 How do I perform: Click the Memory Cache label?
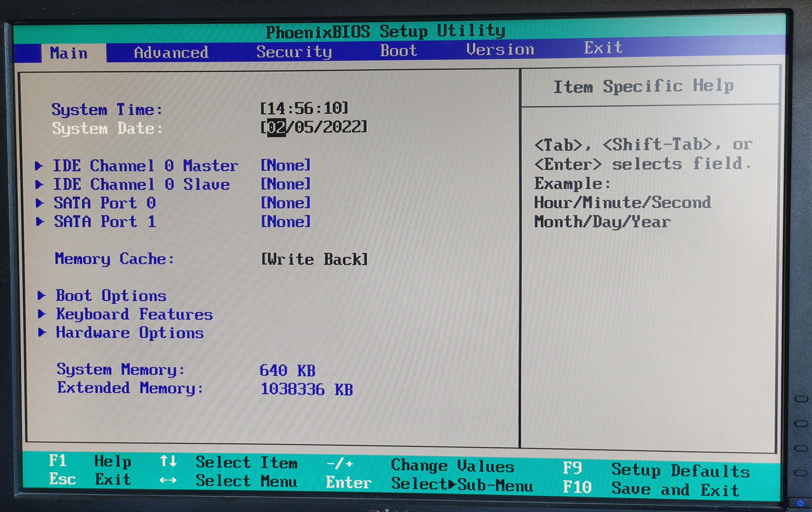[x=115, y=259]
